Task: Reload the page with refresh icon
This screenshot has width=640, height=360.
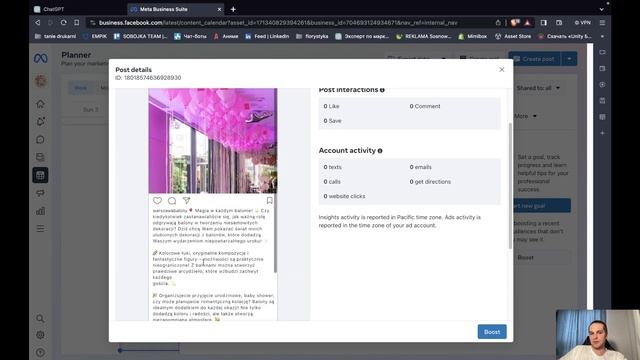Action: click(x=64, y=23)
